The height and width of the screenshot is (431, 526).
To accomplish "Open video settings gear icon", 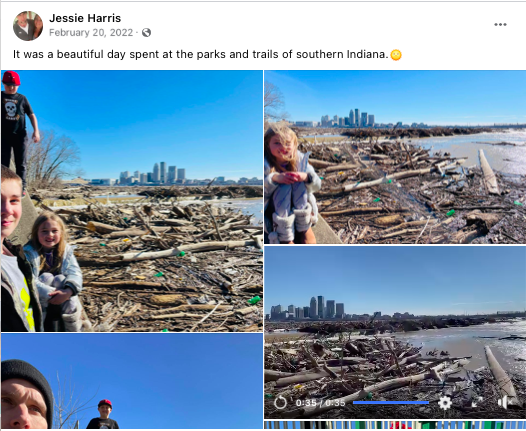I will pos(445,402).
